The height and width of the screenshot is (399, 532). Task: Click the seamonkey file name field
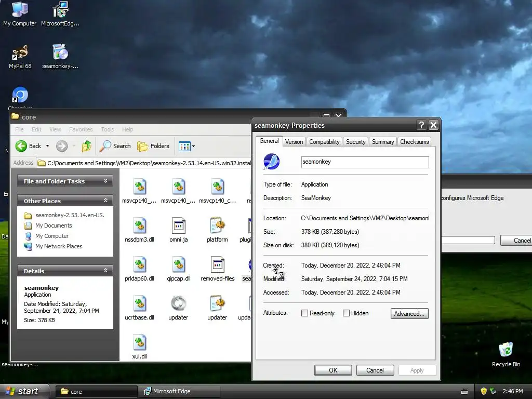click(x=365, y=162)
